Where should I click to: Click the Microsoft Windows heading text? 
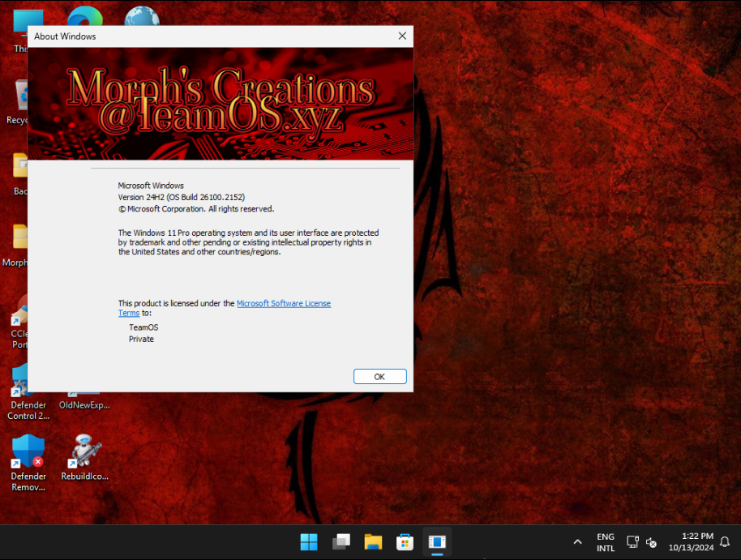coord(151,186)
